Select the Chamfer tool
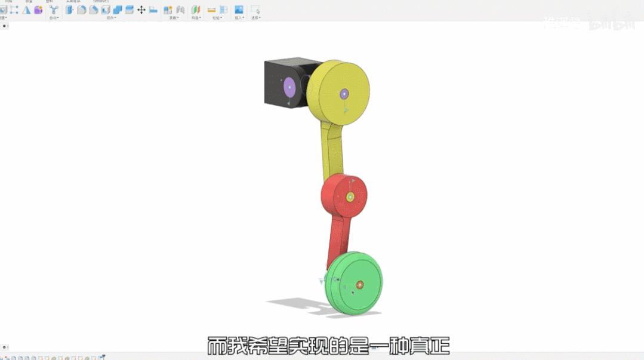 tap(94, 10)
